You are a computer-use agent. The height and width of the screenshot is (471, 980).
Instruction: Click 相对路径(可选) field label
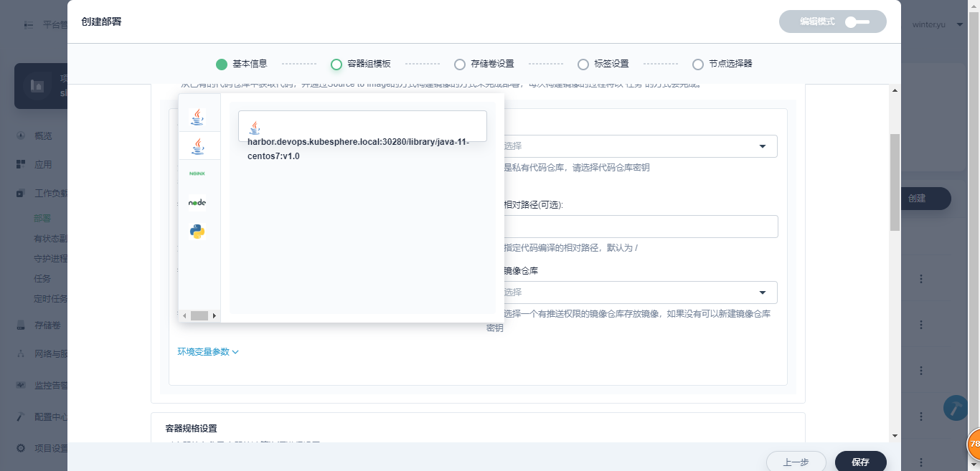coord(534,204)
